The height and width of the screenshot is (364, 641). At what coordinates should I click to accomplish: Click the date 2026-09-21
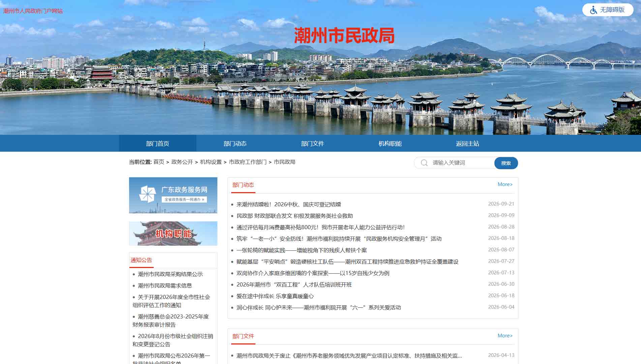501,204
